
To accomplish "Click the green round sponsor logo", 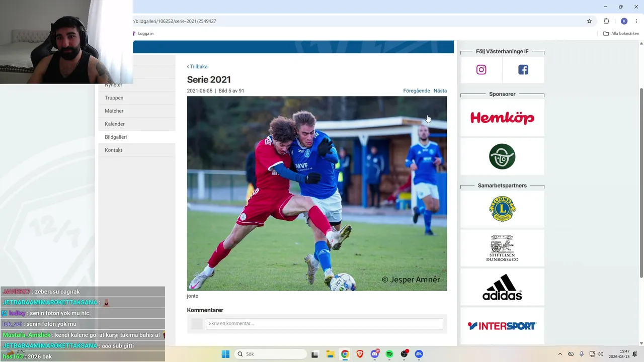I will click(x=502, y=156).
